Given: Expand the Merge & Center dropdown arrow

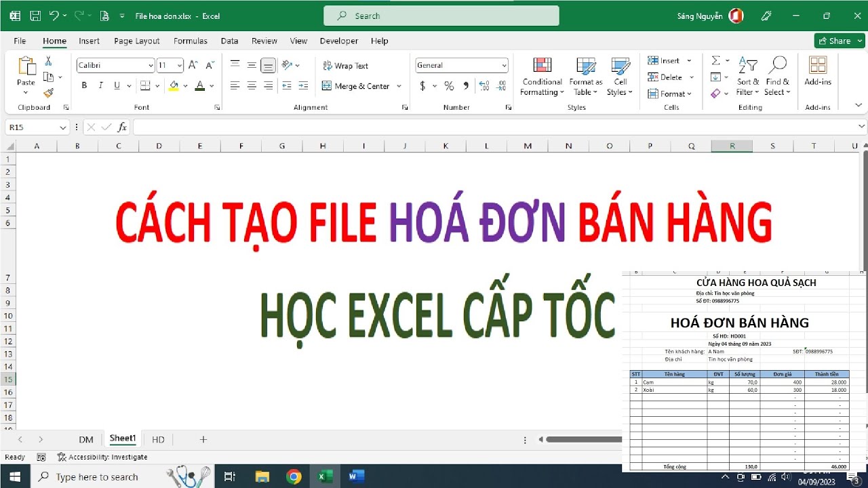Looking at the screenshot, I should [x=399, y=86].
